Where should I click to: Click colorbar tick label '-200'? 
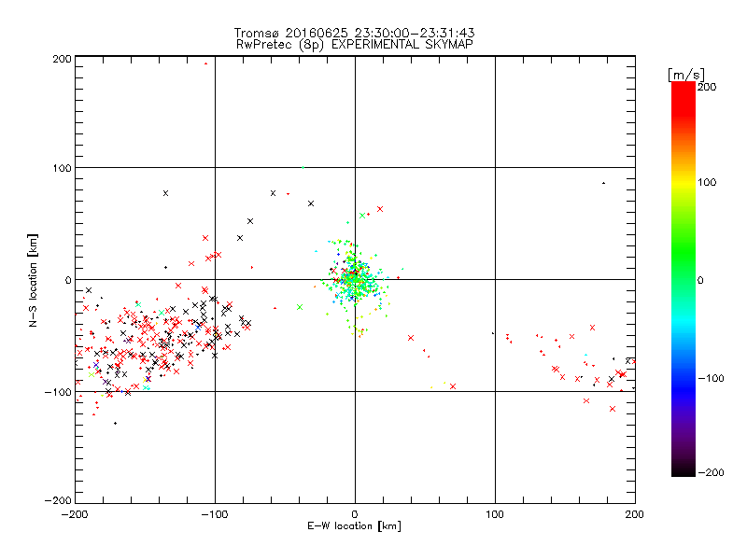(x=711, y=472)
